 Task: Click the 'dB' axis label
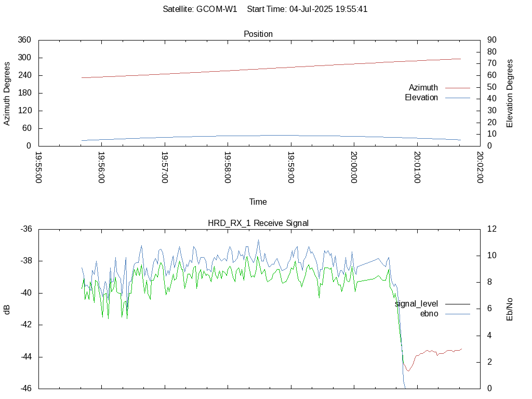[7, 310]
